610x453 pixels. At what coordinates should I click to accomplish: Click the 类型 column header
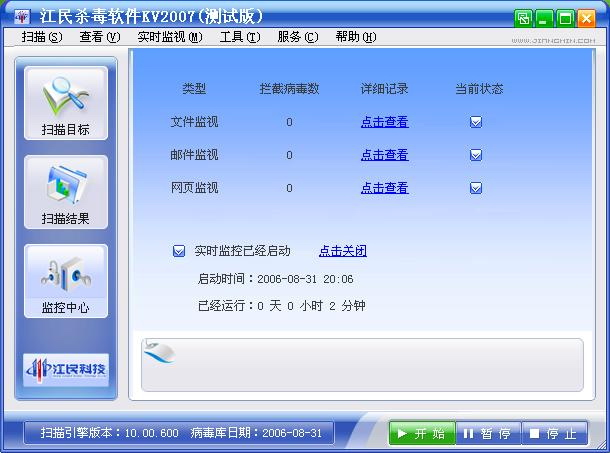194,89
